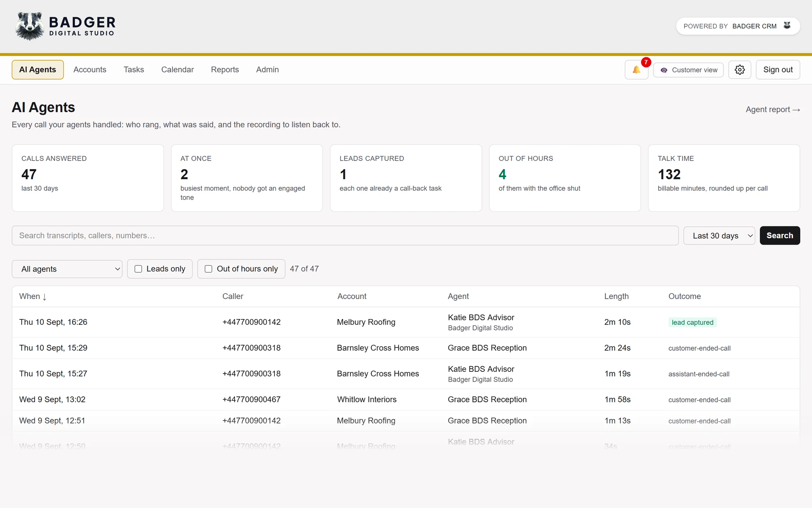This screenshot has height=508, width=812.
Task: Click the 1m 58s call length
Action: 617,399
